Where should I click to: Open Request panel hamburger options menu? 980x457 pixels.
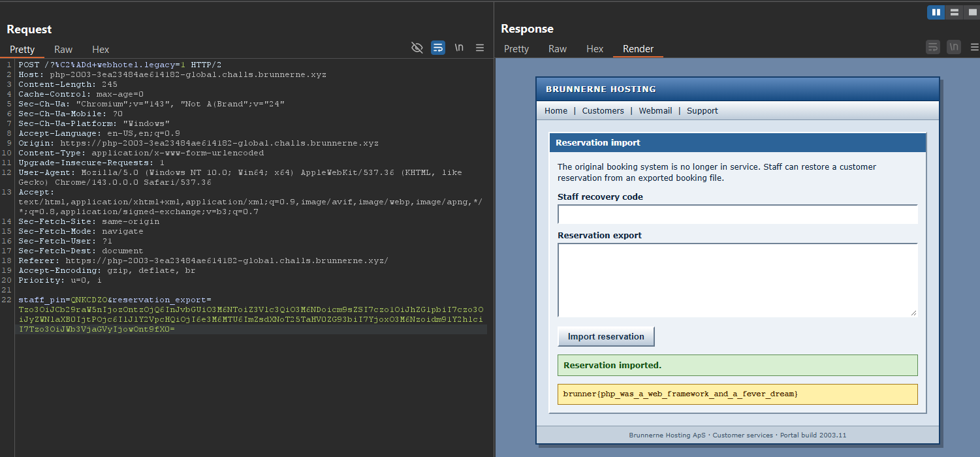click(x=480, y=48)
